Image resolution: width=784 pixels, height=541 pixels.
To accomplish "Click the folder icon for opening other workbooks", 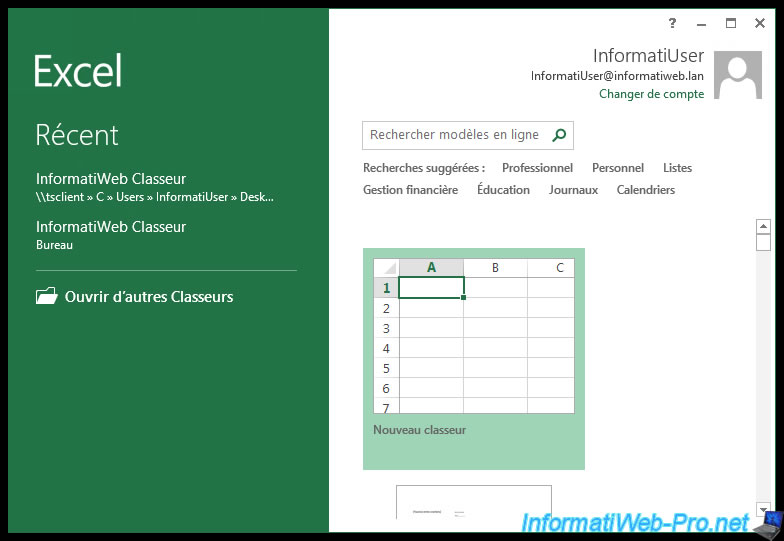I will 46,296.
